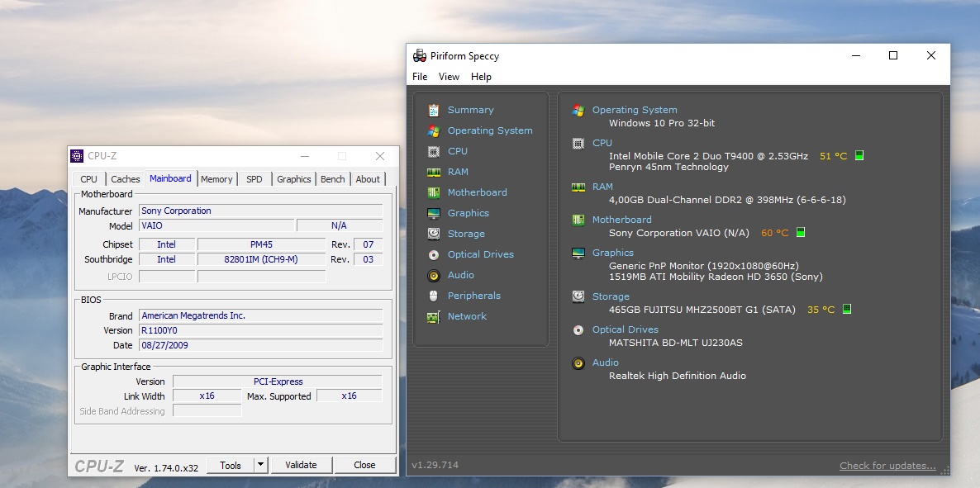Click the Audio speaker icon in summary panel

pos(578,363)
